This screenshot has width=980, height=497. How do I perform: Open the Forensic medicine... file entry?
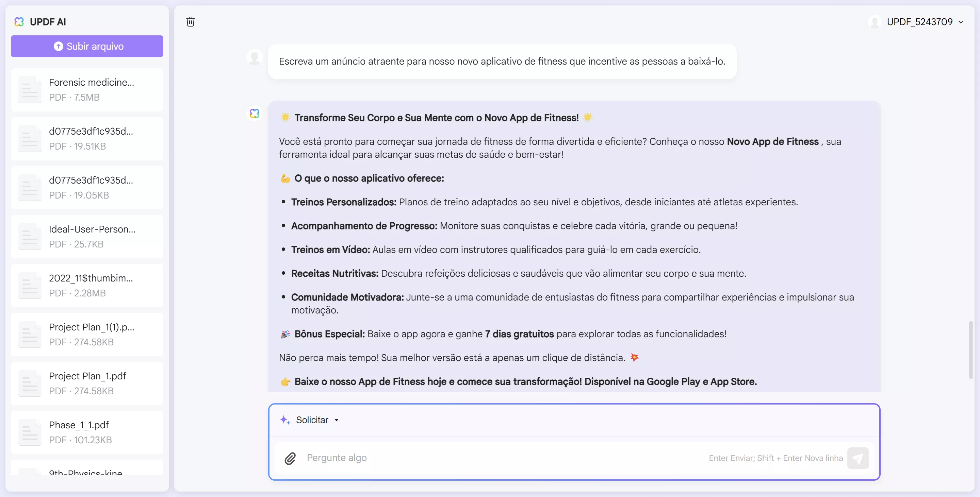[x=87, y=90]
